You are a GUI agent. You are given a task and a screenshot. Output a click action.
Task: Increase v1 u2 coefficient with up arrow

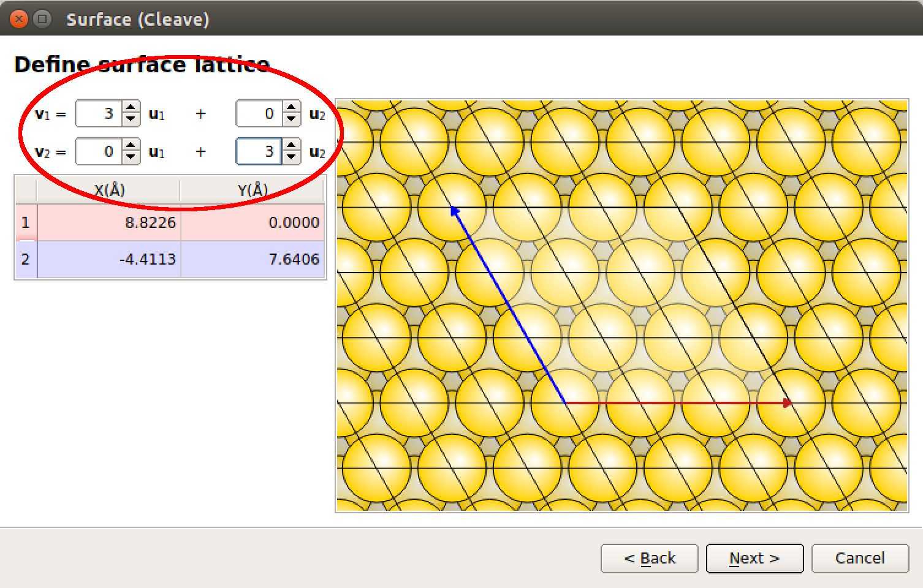292,107
